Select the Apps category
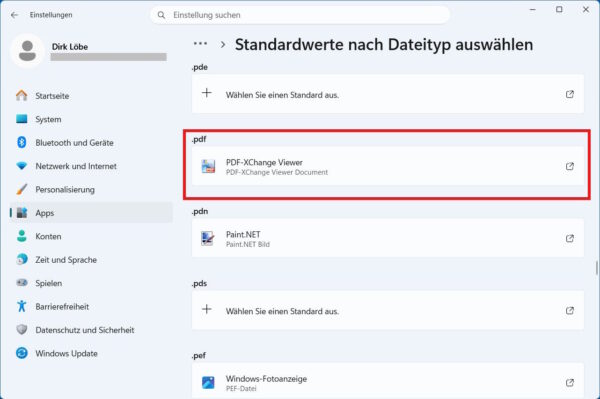This screenshot has width=600, height=399. point(91,213)
